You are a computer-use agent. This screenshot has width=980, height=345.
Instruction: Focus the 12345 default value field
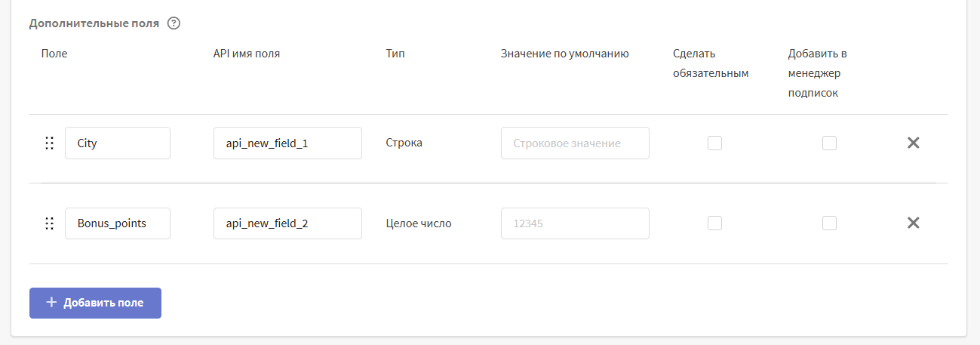coord(575,223)
